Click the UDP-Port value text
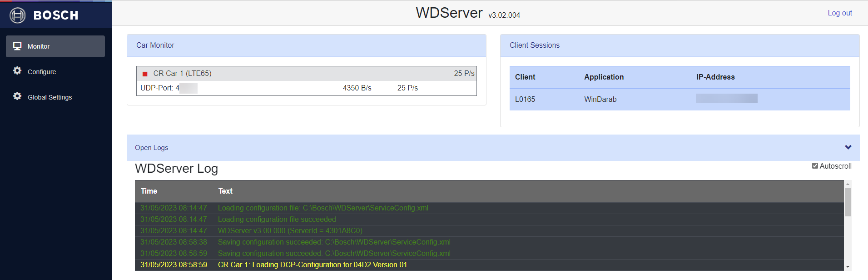The width and height of the screenshot is (868, 280). (x=169, y=88)
